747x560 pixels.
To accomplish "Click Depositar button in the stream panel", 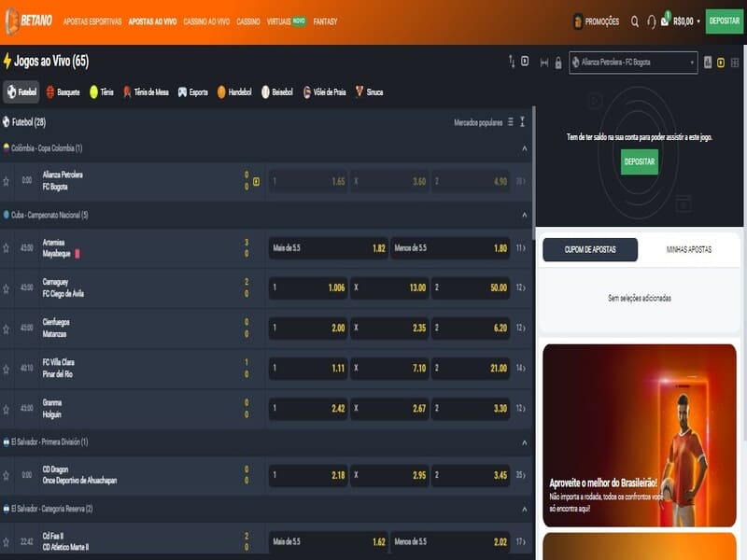I will click(640, 161).
